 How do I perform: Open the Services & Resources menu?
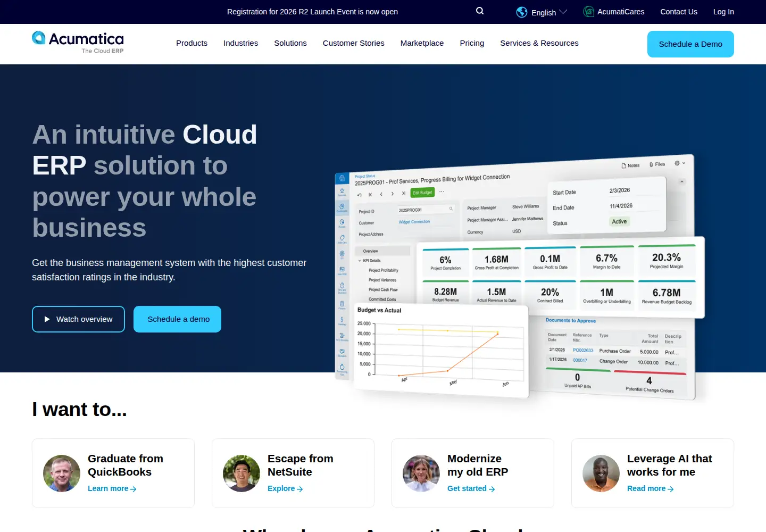(539, 43)
